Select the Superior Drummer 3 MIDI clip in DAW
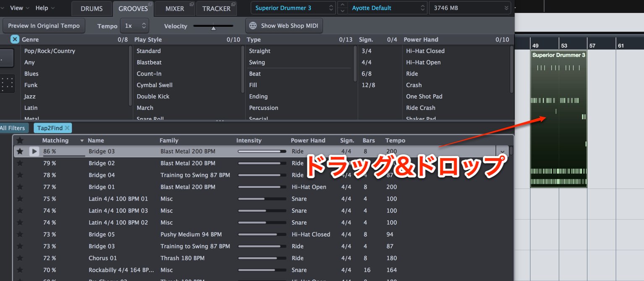The image size is (644, 281). (558, 119)
